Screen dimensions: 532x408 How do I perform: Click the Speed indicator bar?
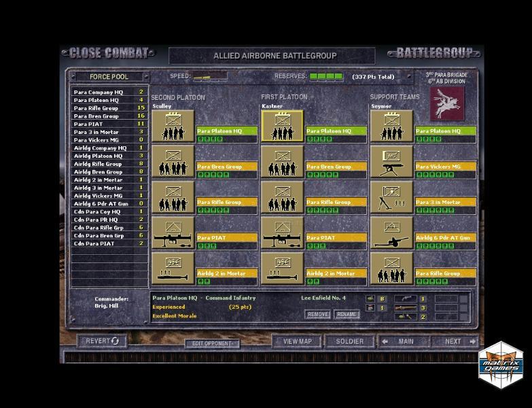click(210, 77)
